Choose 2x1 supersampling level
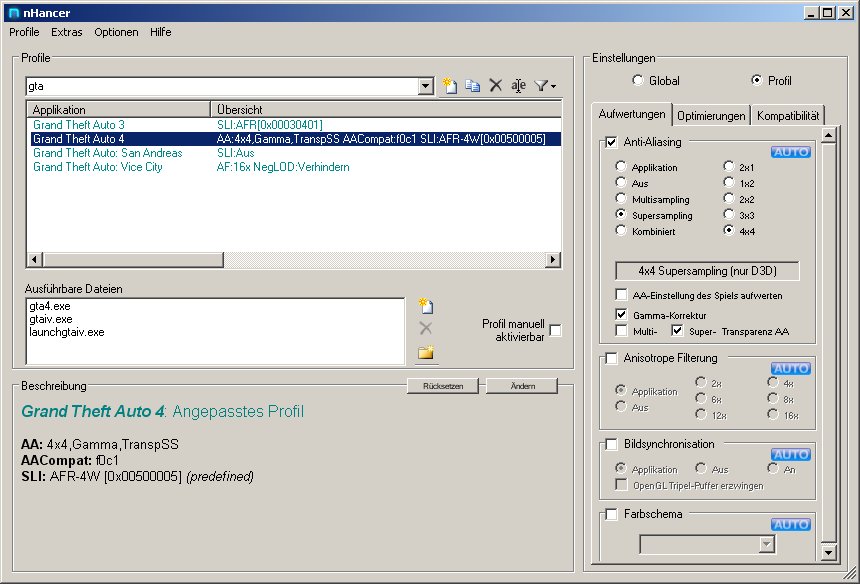The width and height of the screenshot is (860, 584). tap(728, 166)
